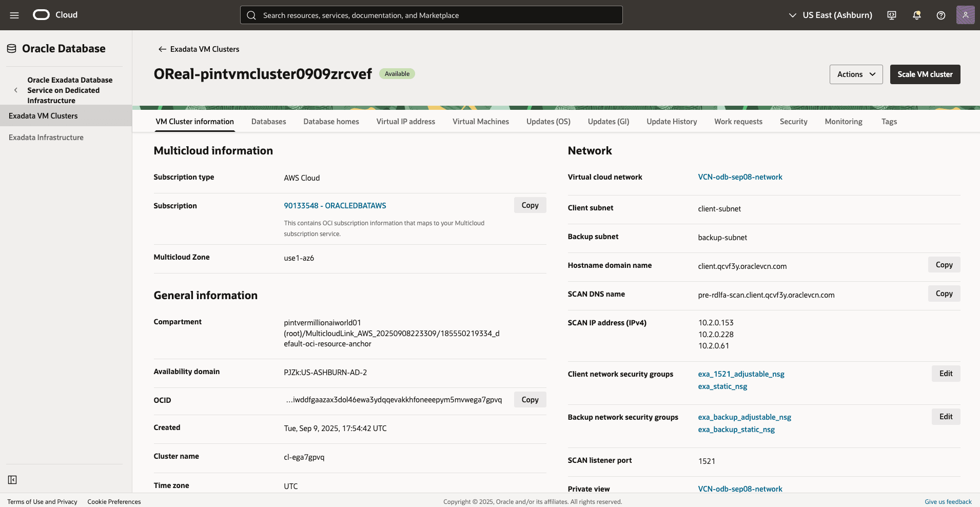Click the search magnifier icon

click(252, 15)
